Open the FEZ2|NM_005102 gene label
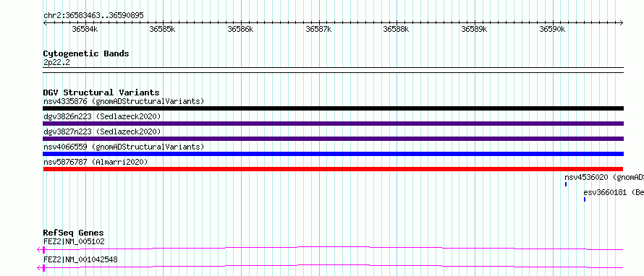The image size is (644, 276). [x=74, y=241]
